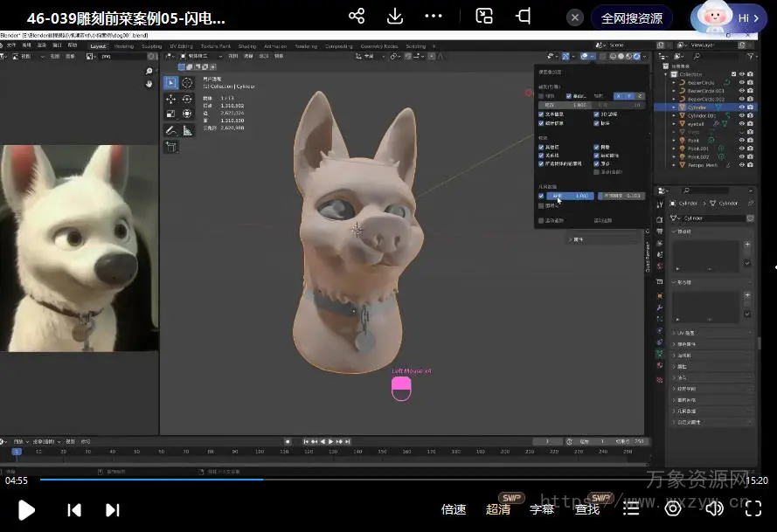Hide the eyeball object via eye icon
The height and width of the screenshot is (532, 777).
coord(742,123)
